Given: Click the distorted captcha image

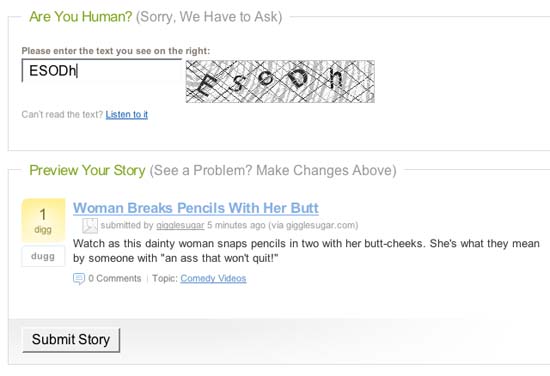Looking at the screenshot, I should tap(280, 81).
